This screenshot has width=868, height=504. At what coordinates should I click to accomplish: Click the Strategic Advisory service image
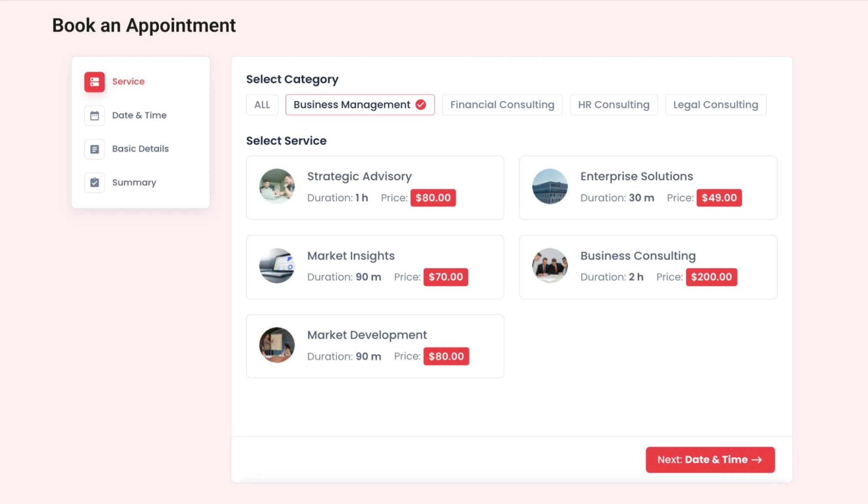pyautogui.click(x=276, y=186)
